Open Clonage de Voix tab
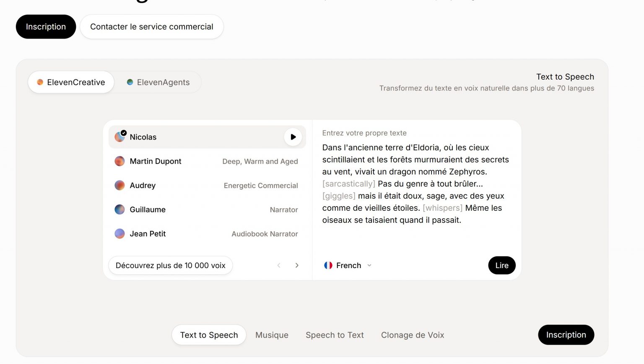Viewport: 644px width, 364px height. 412,335
